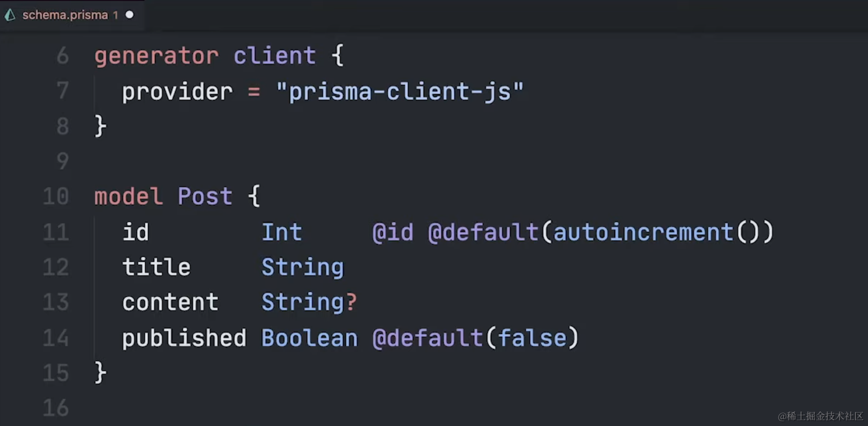This screenshot has height=426, width=868.
Task: Place cursor on the model keyword
Action: click(x=129, y=196)
